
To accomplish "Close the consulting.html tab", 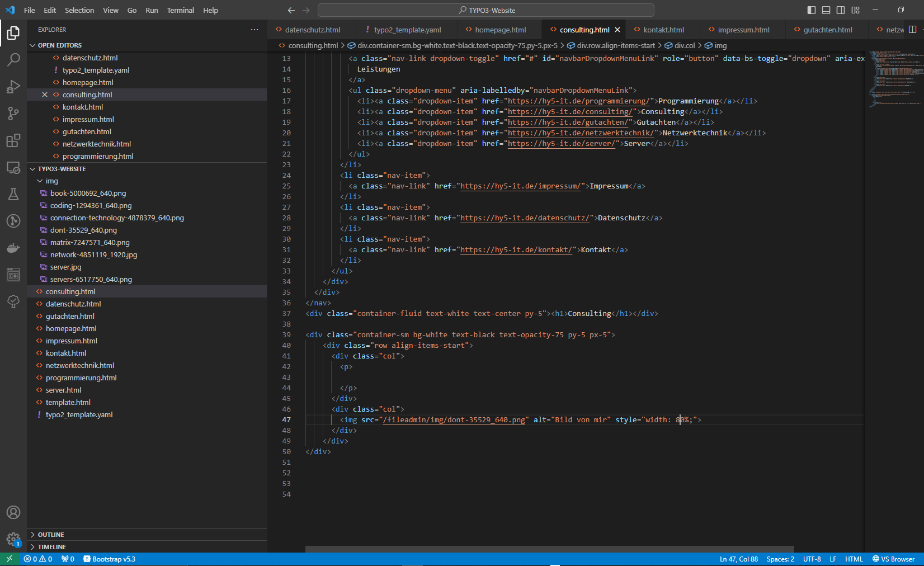I will (x=617, y=30).
